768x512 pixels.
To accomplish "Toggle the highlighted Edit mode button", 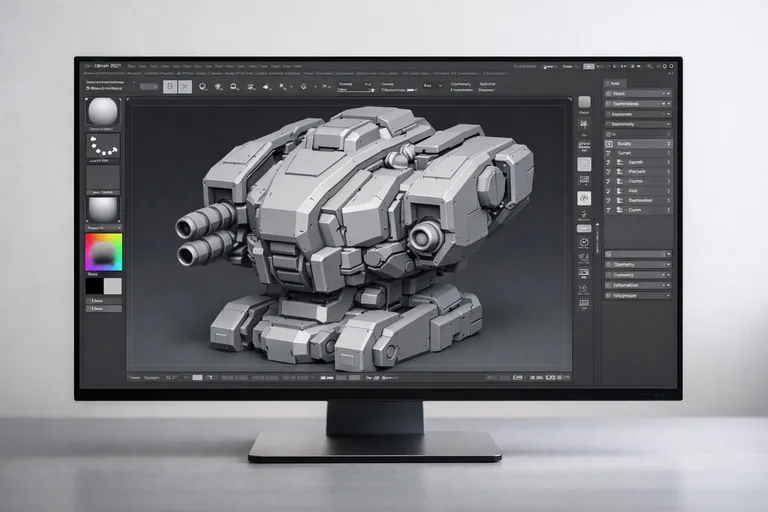I will [171, 87].
